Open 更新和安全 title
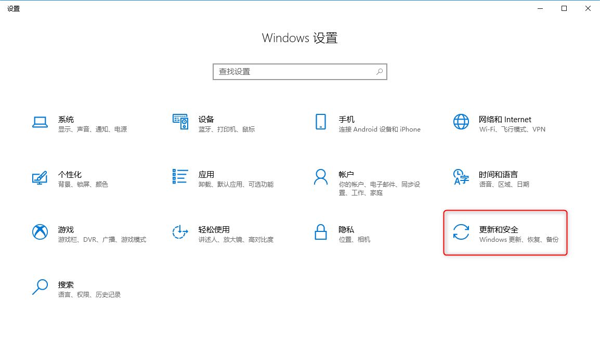 [499, 230]
